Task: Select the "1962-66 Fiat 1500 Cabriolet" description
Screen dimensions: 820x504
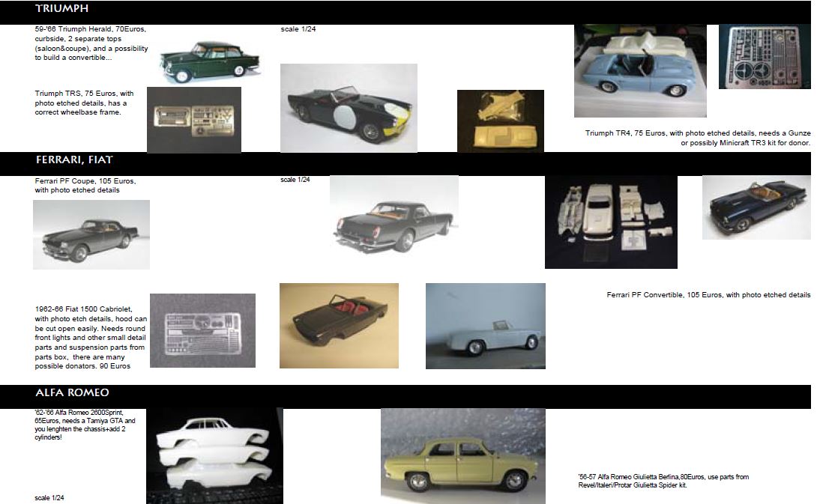Action: pos(91,338)
